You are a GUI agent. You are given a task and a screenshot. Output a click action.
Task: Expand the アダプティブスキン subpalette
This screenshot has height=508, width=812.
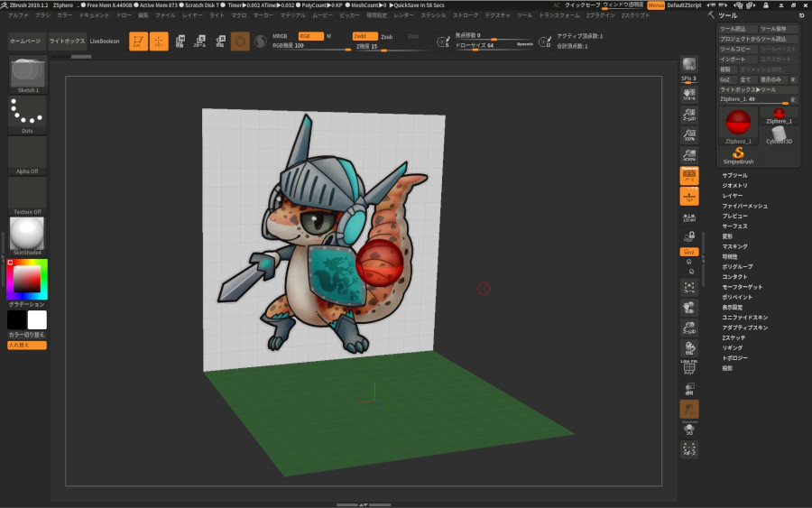tap(745, 328)
